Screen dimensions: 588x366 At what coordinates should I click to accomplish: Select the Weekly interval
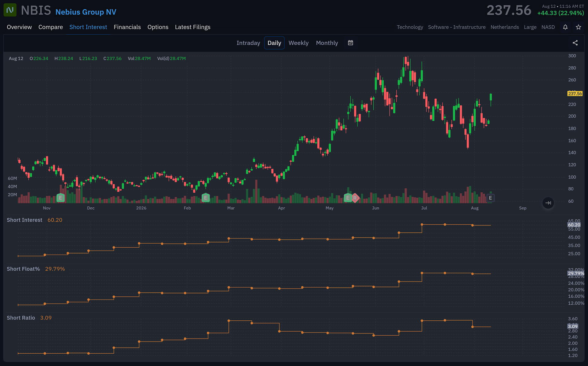click(x=298, y=43)
